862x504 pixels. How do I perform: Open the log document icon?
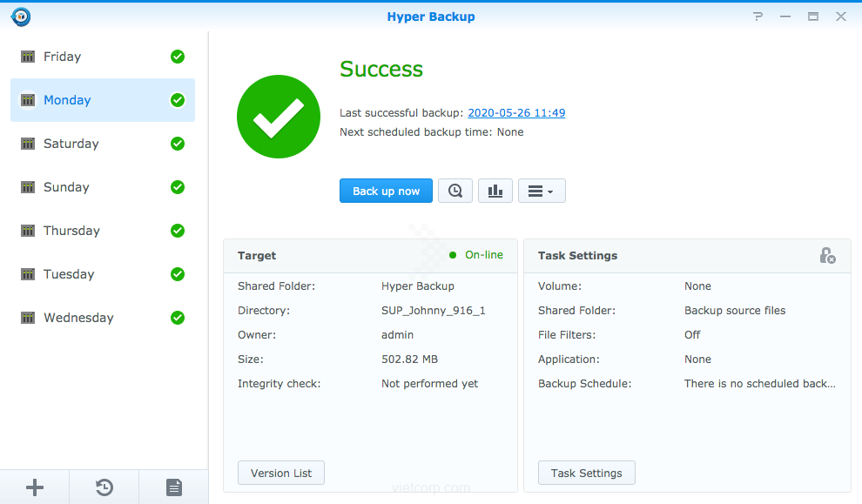click(174, 487)
